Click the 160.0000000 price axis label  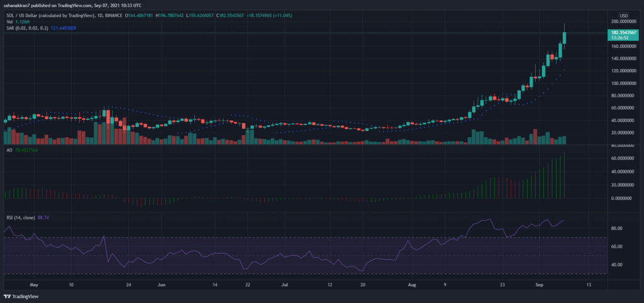[623, 46]
